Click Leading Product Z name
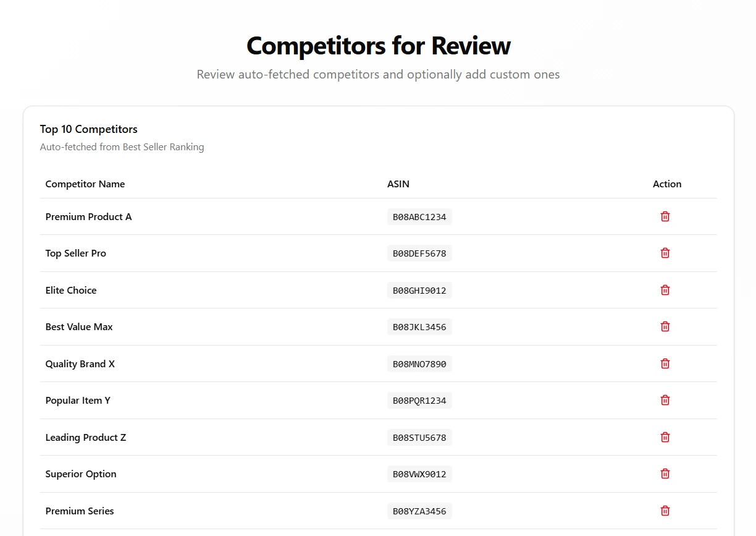This screenshot has height=536, width=756. click(x=86, y=437)
